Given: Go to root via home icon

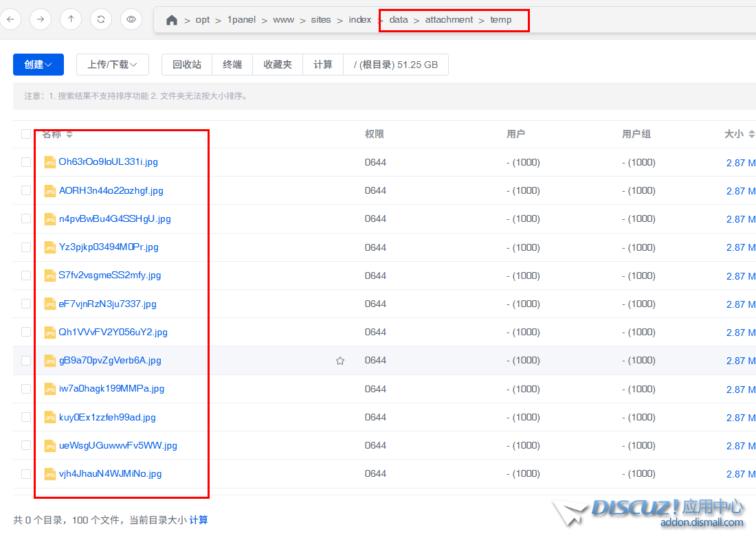Looking at the screenshot, I should (172, 20).
